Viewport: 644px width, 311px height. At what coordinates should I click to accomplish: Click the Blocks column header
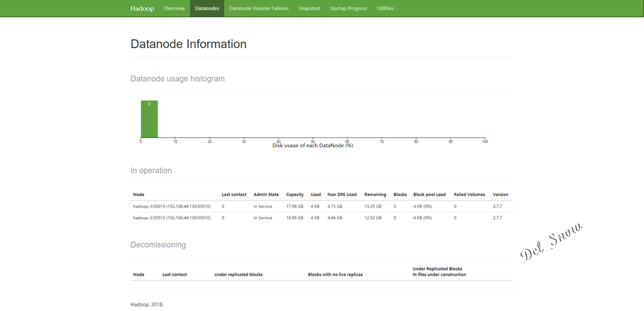(400, 195)
